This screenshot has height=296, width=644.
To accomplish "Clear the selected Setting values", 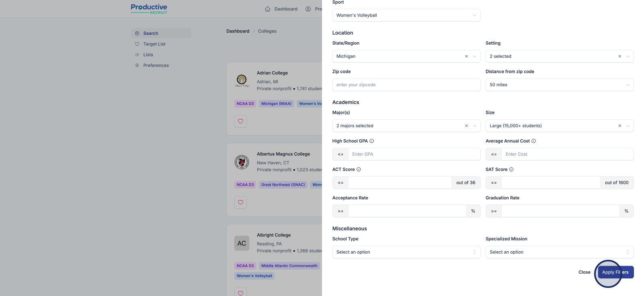I will [619, 56].
